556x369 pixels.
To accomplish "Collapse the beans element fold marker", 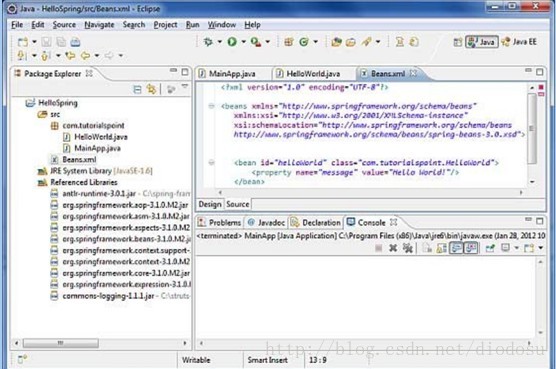I will [211, 106].
